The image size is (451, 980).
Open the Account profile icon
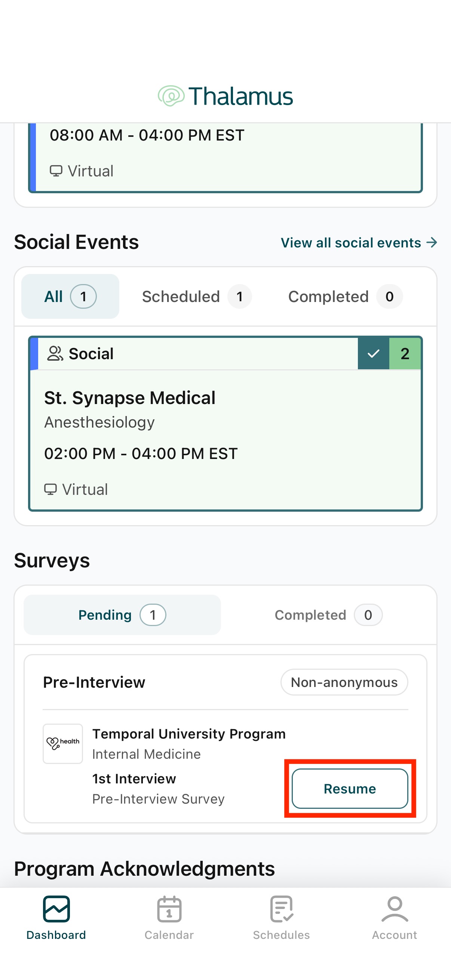395,909
